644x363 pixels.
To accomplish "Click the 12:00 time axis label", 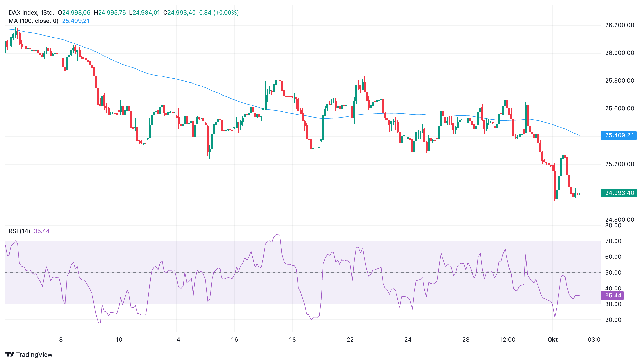I will [507, 339].
